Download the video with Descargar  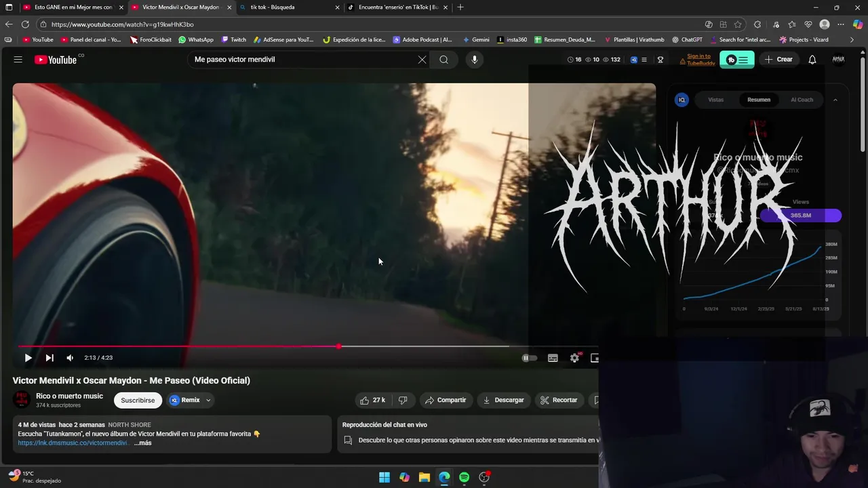click(x=503, y=400)
